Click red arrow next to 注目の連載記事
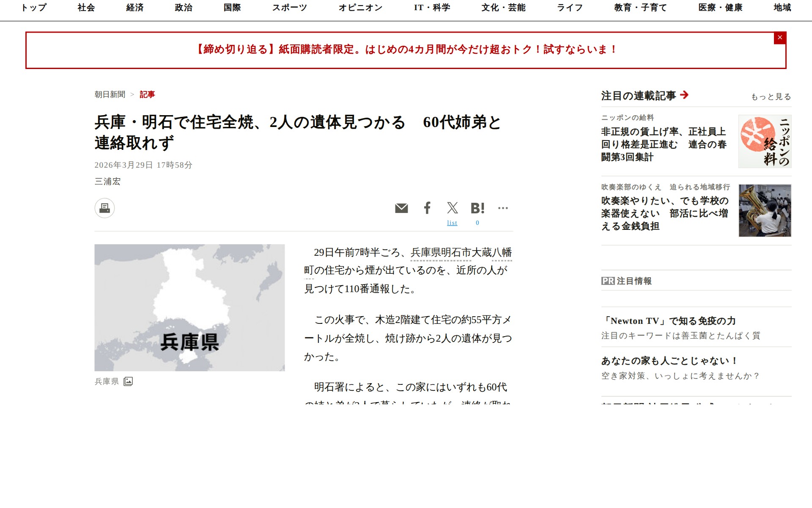The height and width of the screenshot is (508, 812). [x=684, y=95]
